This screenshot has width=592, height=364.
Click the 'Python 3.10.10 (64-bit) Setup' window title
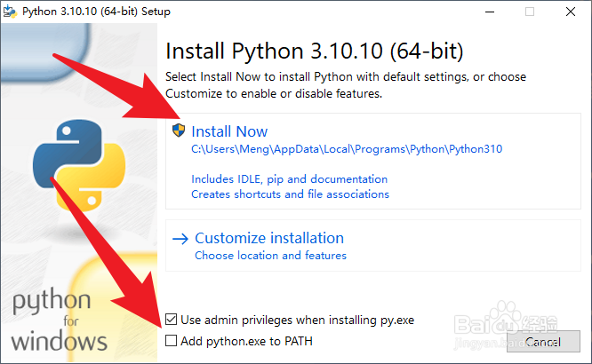click(x=96, y=12)
